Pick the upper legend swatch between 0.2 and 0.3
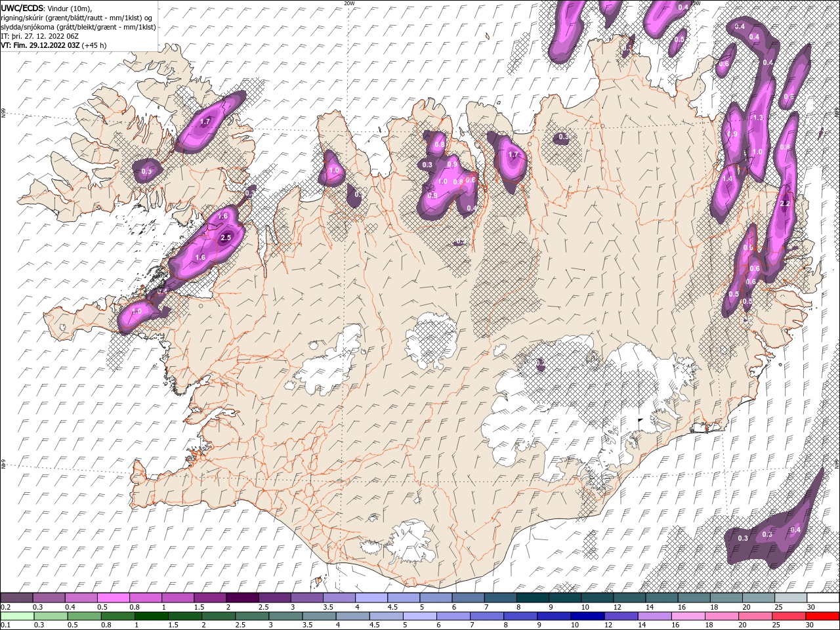Image resolution: width=840 pixels, height=630 pixels. (x=16, y=598)
